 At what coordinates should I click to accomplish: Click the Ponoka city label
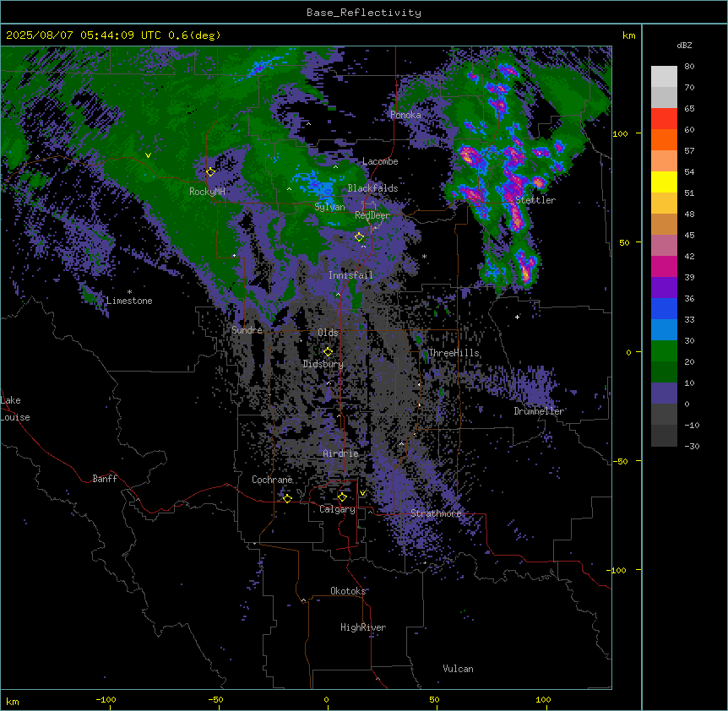[x=405, y=115]
